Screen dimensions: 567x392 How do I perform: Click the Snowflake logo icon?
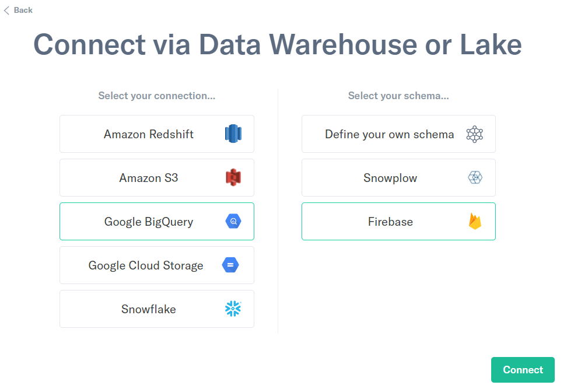point(233,309)
